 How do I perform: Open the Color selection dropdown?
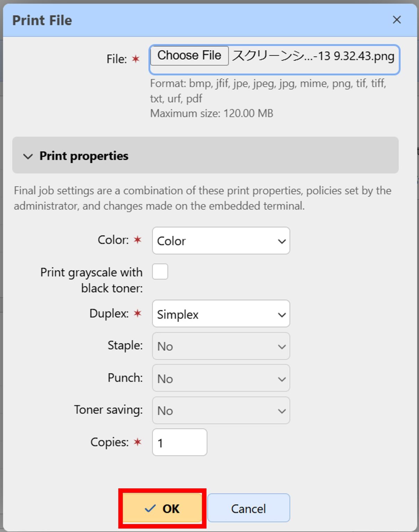pyautogui.click(x=221, y=241)
